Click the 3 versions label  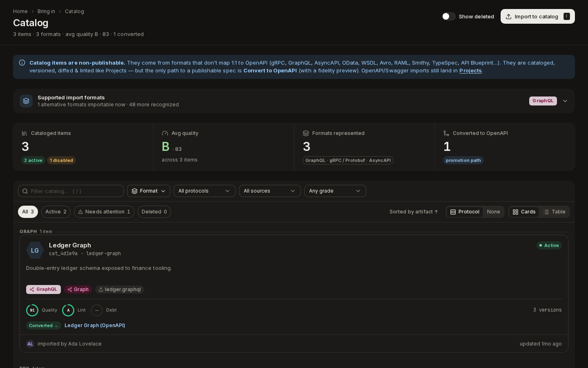click(547, 310)
